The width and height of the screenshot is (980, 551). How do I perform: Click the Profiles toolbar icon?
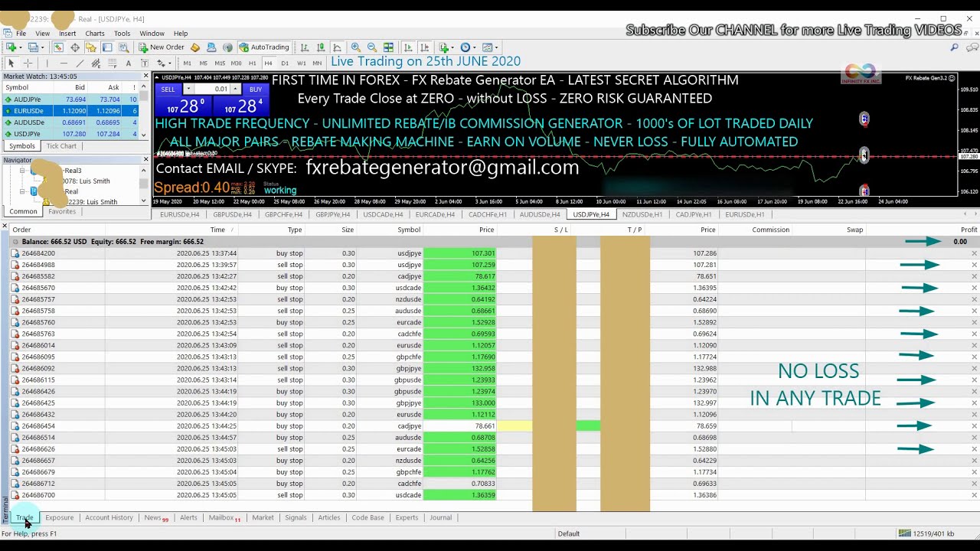coord(32,47)
